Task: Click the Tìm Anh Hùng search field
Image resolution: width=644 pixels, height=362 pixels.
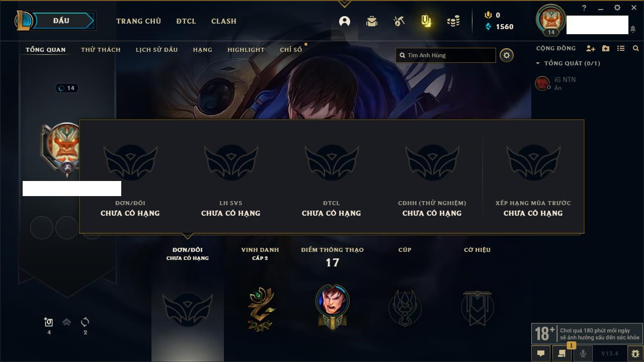Action: pyautogui.click(x=446, y=55)
